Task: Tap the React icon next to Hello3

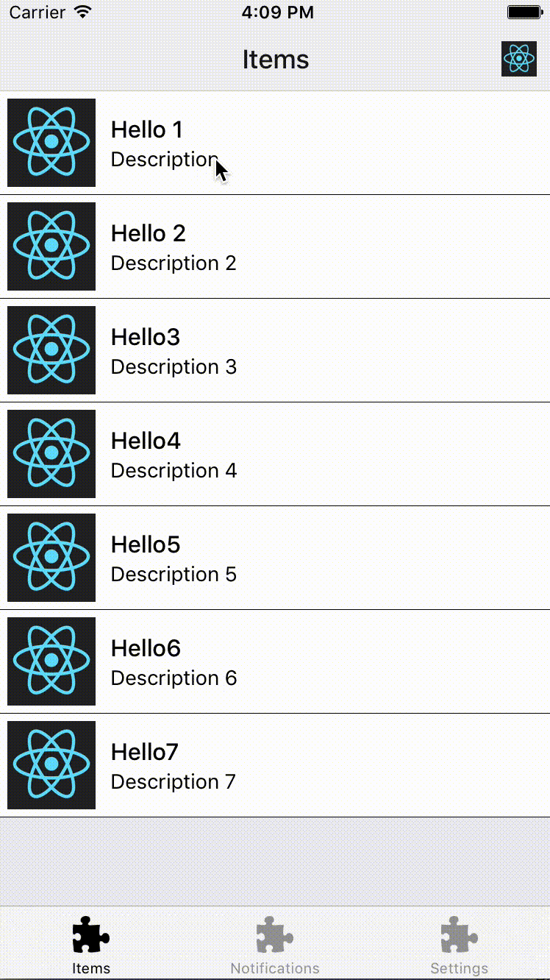Action: [51, 350]
